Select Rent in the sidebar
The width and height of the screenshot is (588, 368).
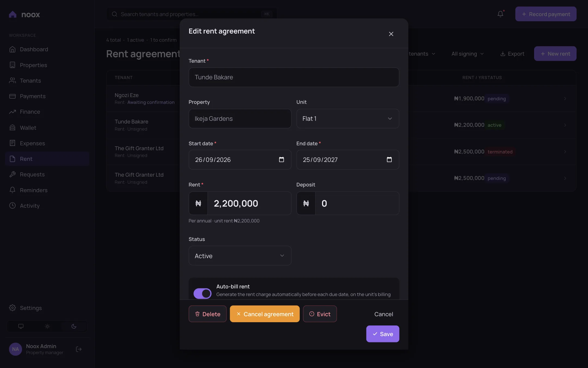tap(47, 159)
